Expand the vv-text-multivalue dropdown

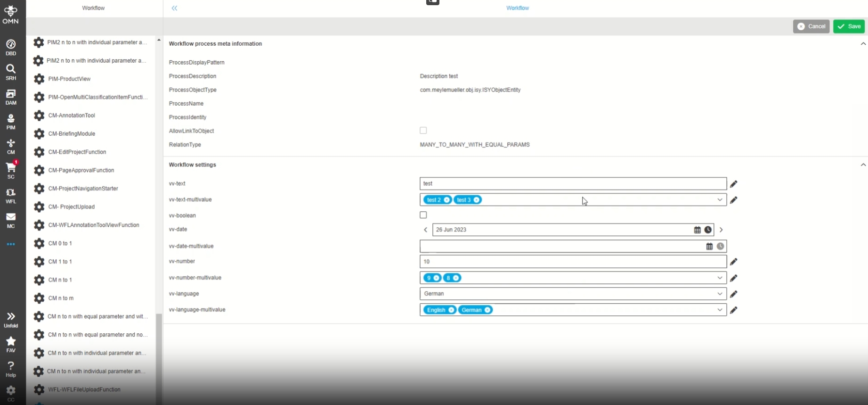(720, 200)
